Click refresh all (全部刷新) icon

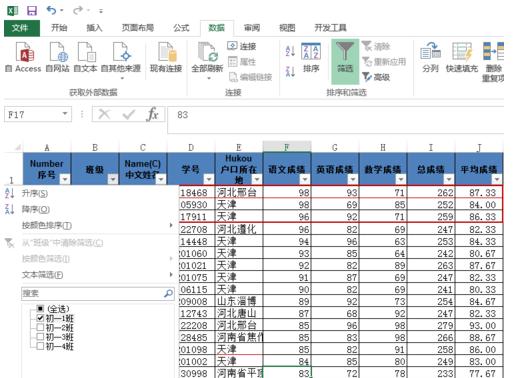pos(207,52)
